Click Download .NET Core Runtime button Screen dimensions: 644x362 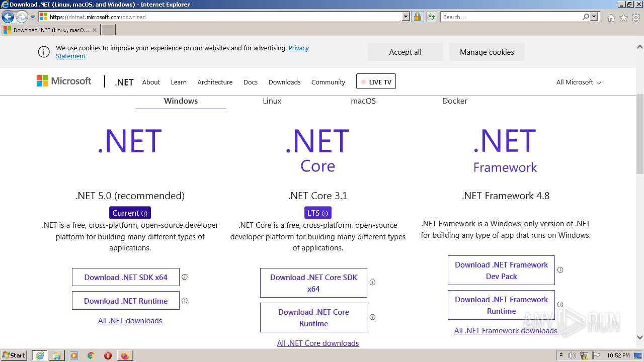313,317
